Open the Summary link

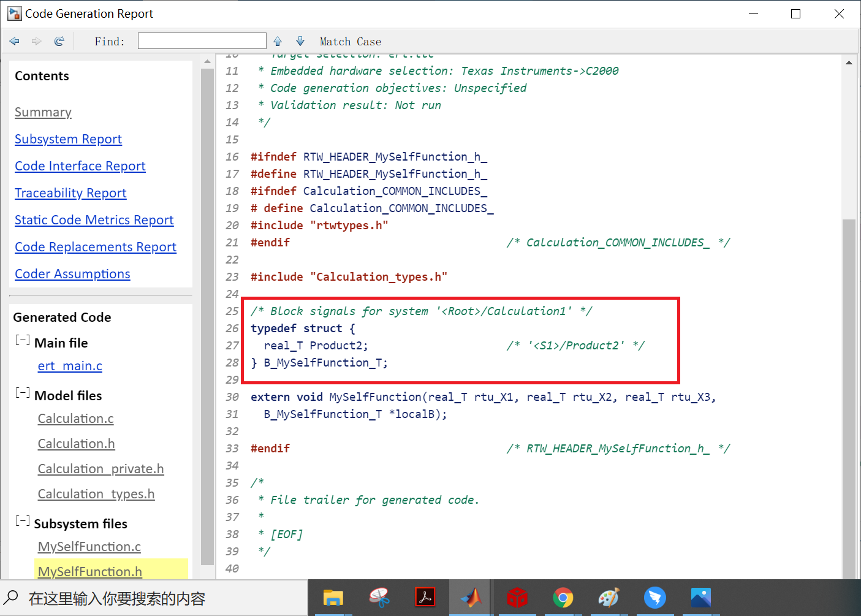tap(43, 112)
